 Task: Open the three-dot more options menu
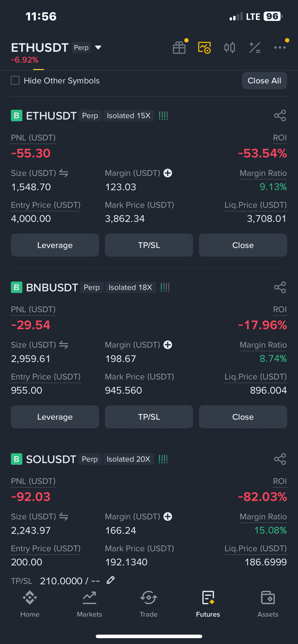point(280,47)
